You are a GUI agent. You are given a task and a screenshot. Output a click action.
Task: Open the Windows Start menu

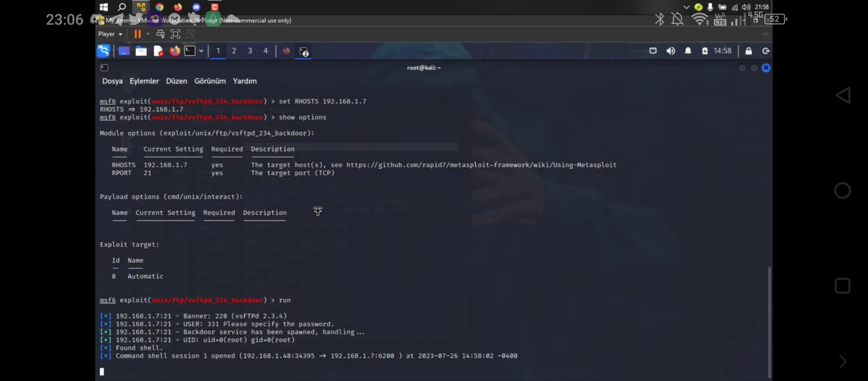[x=104, y=7]
